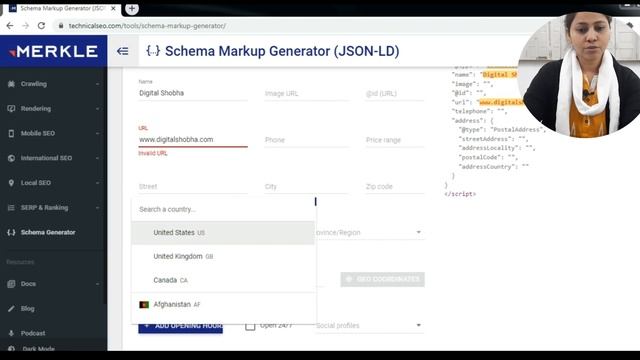Click the webcam video overlay
Image resolution: width=640 pixels, height=360 pixels.
click(579, 75)
